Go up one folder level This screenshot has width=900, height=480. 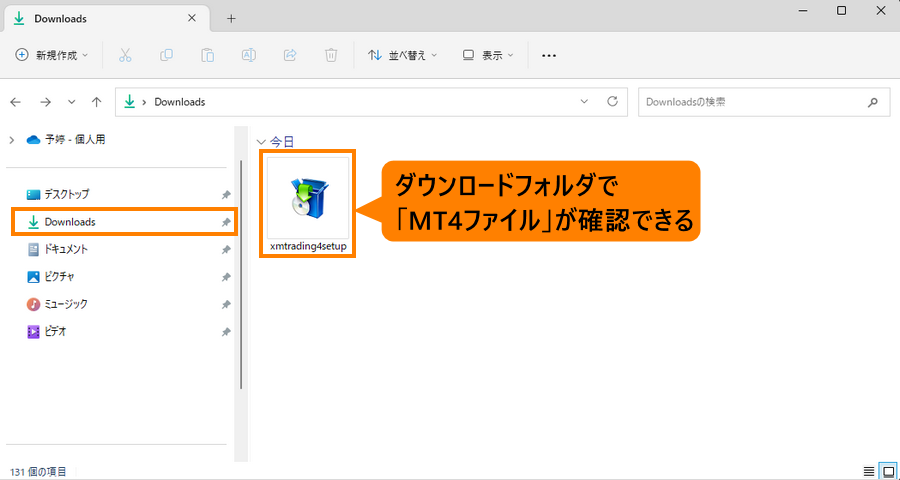tap(96, 102)
